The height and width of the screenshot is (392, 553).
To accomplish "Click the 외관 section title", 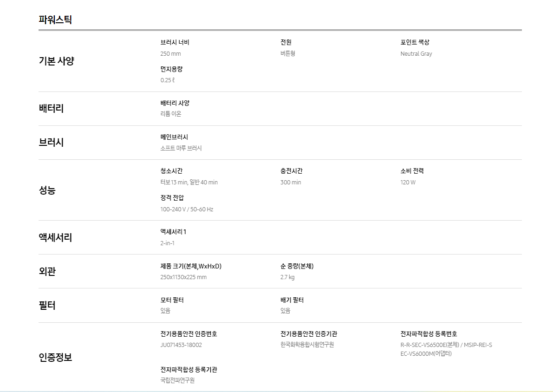I will click(x=47, y=271).
